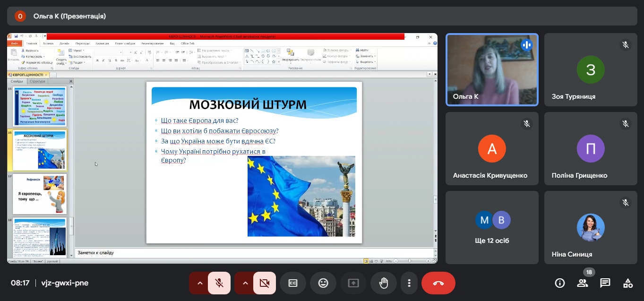Click Зоя Туряниця participant tile
Screen dimensions: 644x301
590,69
